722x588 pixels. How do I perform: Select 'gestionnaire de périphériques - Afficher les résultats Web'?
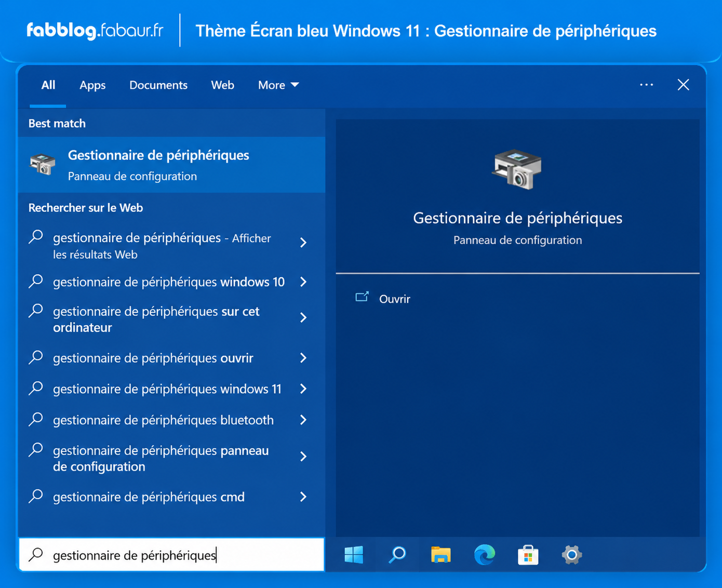point(162,246)
